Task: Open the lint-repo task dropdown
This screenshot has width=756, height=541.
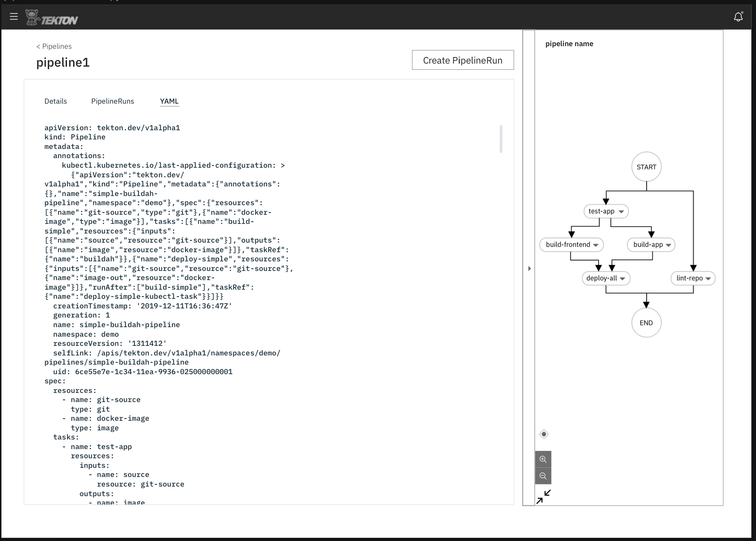Action: [708, 278]
